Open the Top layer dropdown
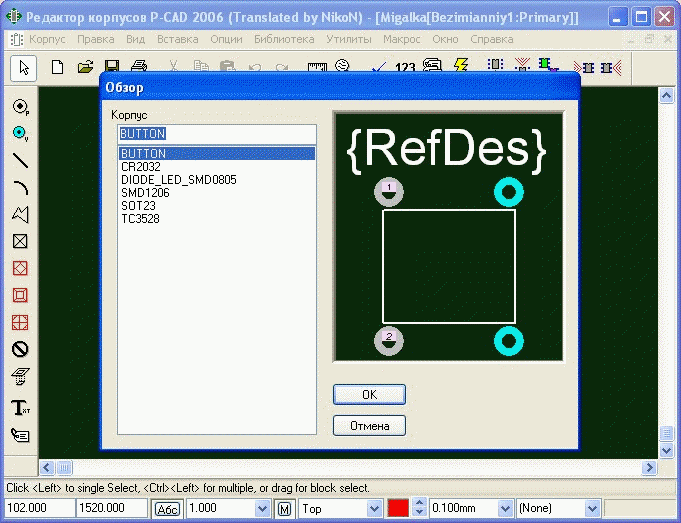The image size is (681, 523). pyautogui.click(x=375, y=509)
